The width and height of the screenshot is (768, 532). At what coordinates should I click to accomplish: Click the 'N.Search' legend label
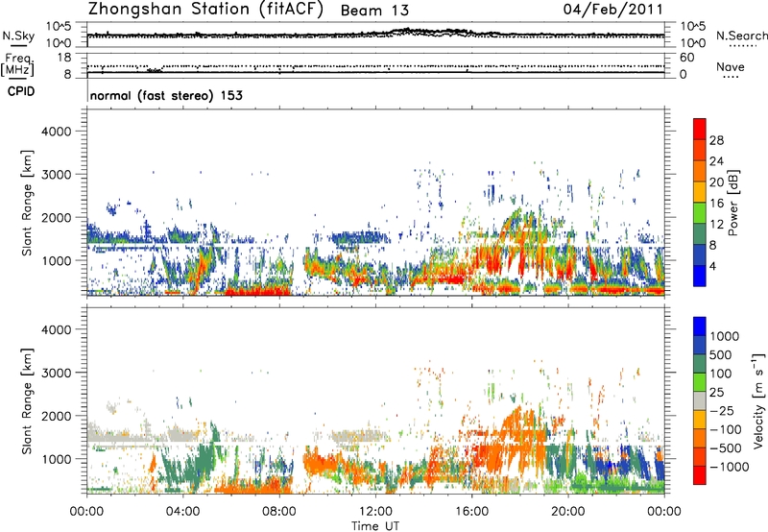[741, 36]
